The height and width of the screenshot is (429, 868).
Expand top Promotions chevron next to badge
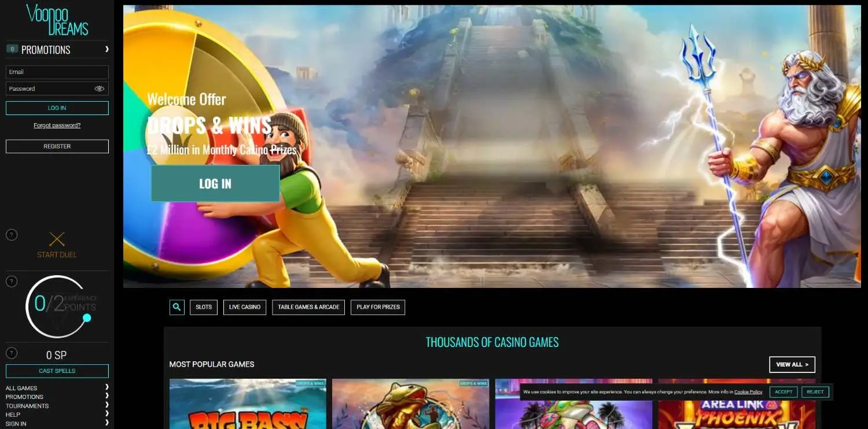pyautogui.click(x=106, y=50)
